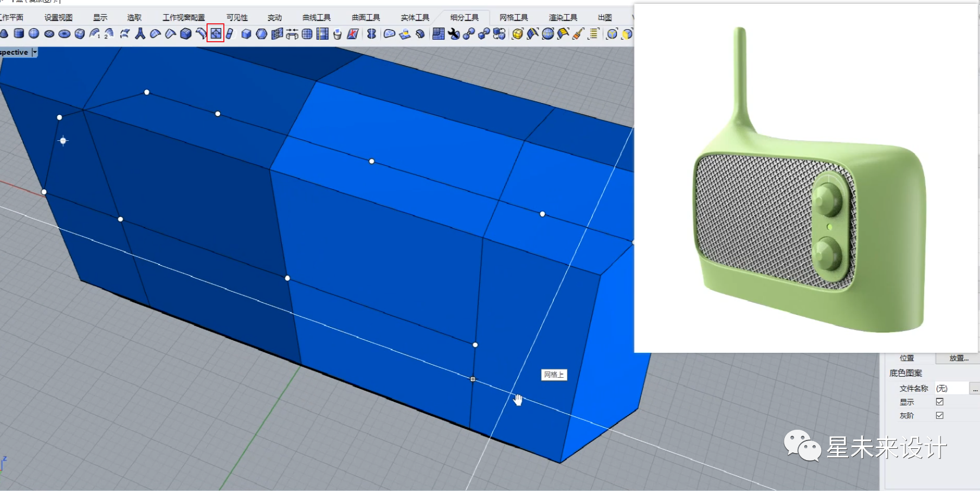
Task: Activate the SubD symmetry reflect icon
Action: tap(371, 34)
